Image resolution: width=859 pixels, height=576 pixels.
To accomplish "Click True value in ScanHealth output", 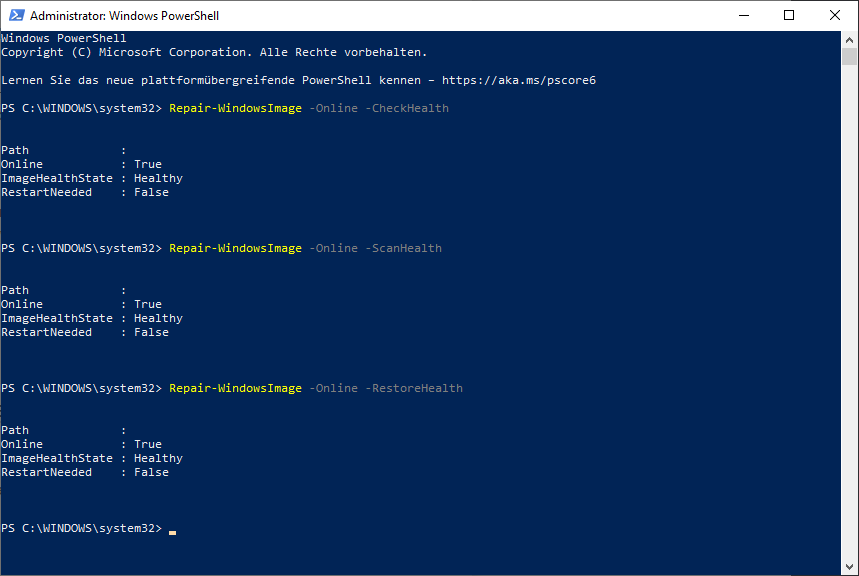I will tap(148, 304).
